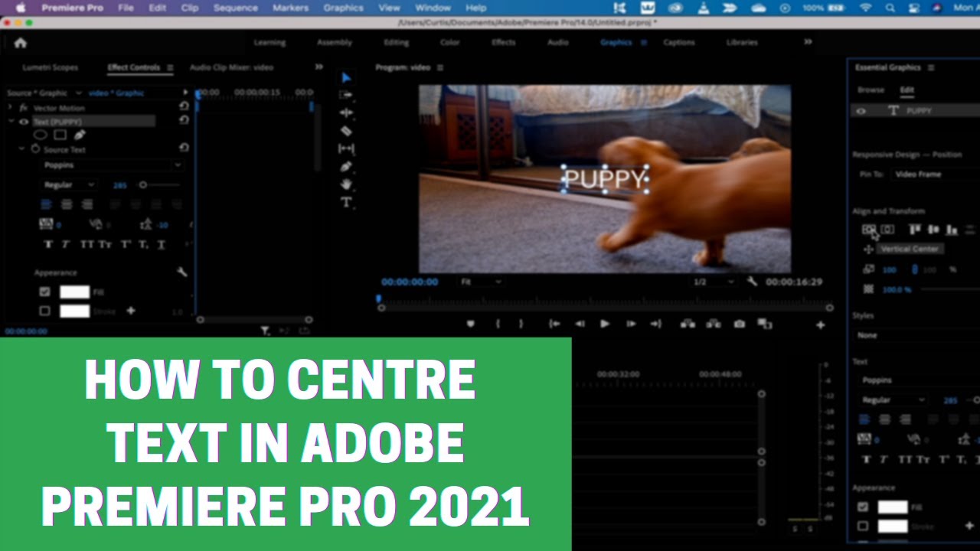The height and width of the screenshot is (551, 980).
Task: Open the Sequence menu
Action: pyautogui.click(x=236, y=8)
